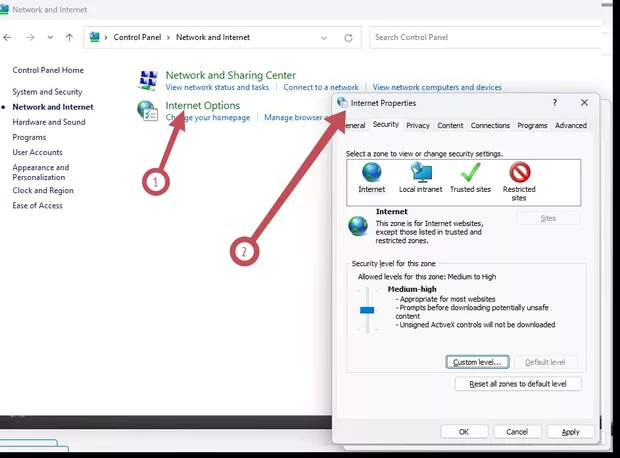Screen dimensions: 620x458
Task: Click the Sites button
Action: 548,218
